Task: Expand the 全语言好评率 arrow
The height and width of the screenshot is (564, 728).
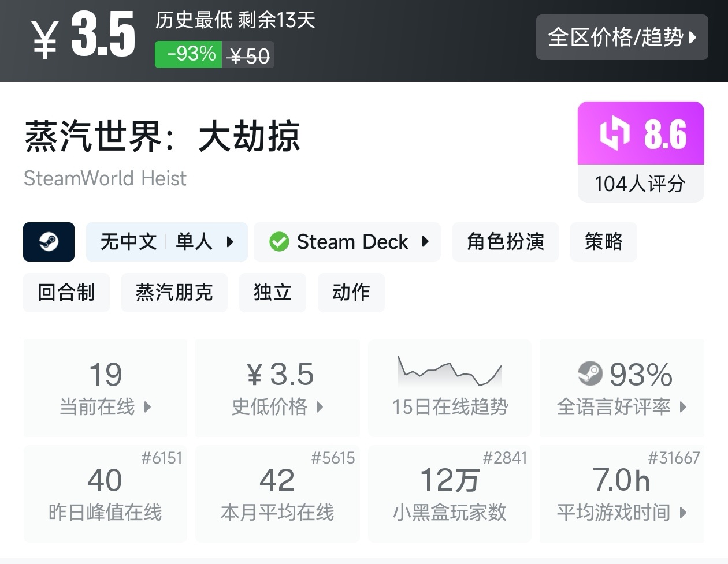Action: click(683, 407)
